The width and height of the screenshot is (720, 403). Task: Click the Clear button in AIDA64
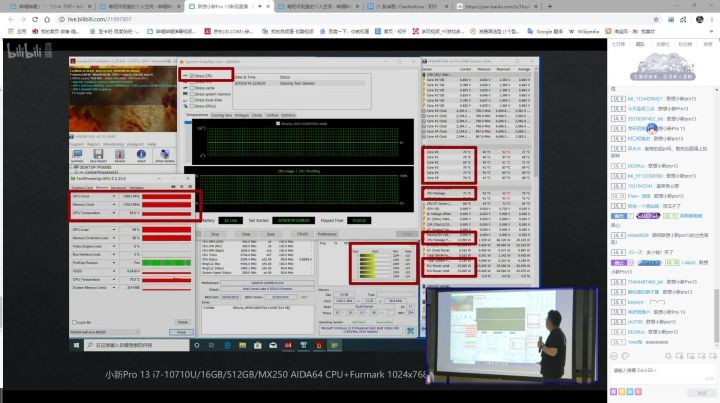[246, 234]
